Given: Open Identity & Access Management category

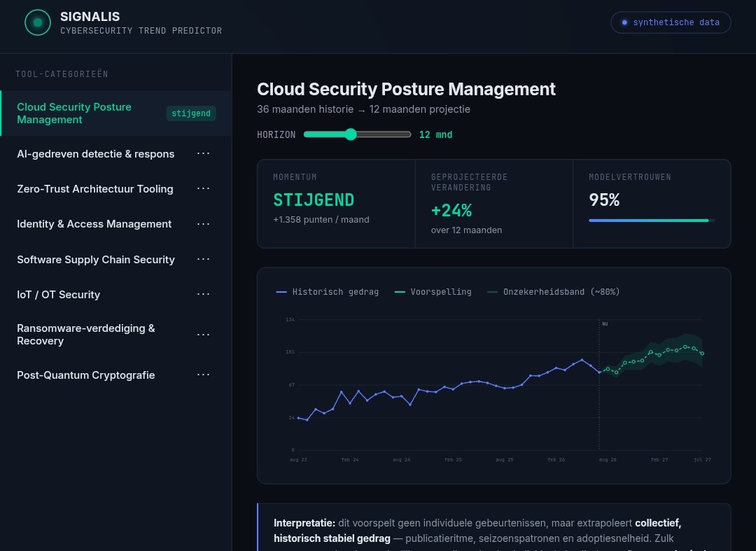Looking at the screenshot, I should 116,224.
